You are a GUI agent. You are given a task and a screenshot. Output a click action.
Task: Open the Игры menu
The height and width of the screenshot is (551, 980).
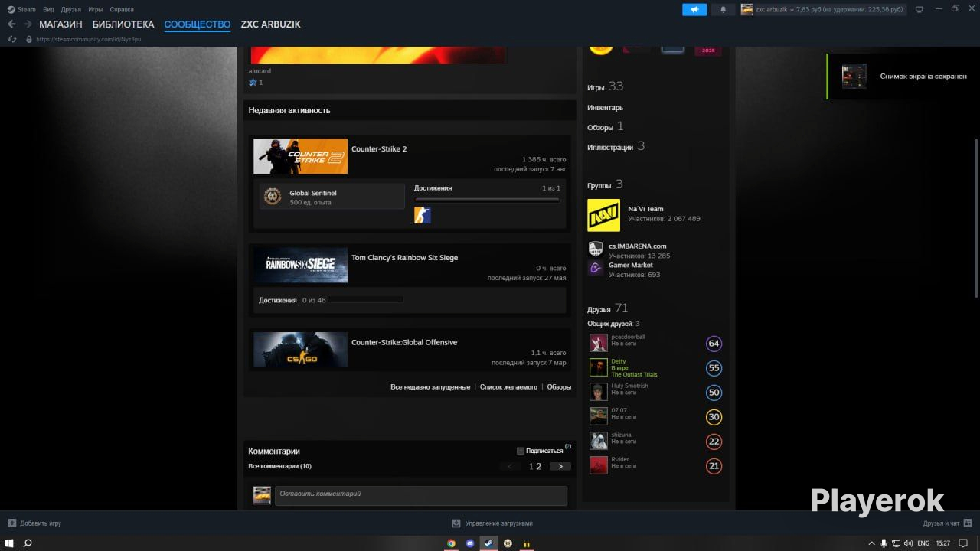click(96, 9)
